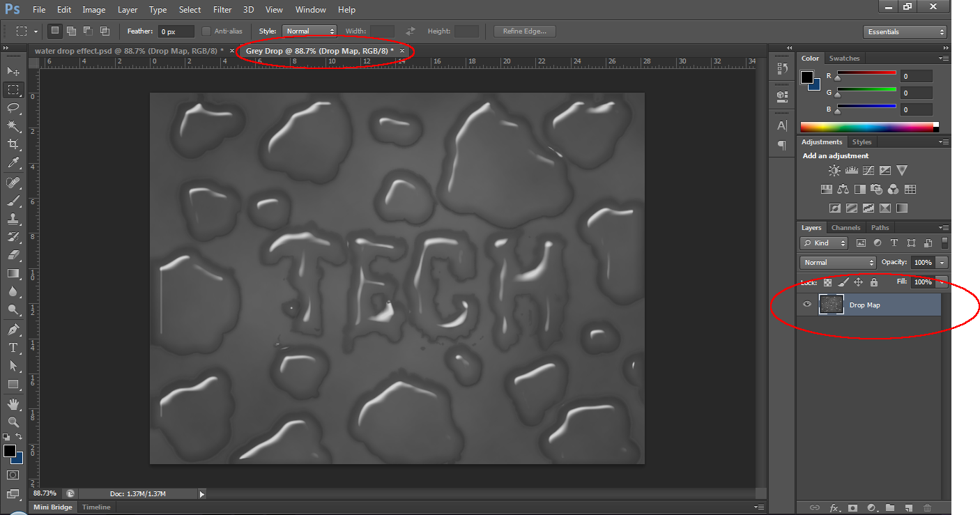Click the Feather input field
The height and width of the screenshot is (515, 980).
point(176,31)
